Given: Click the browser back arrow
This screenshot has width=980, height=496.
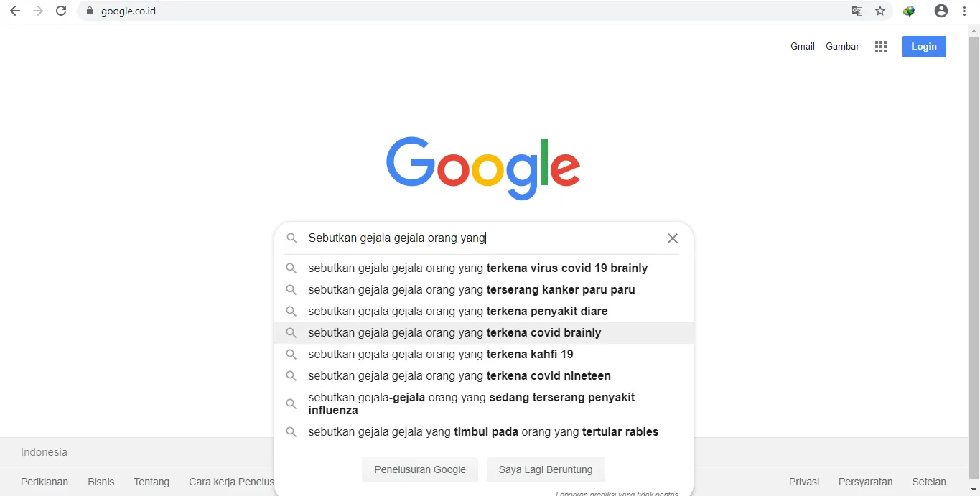Looking at the screenshot, I should click(x=15, y=11).
